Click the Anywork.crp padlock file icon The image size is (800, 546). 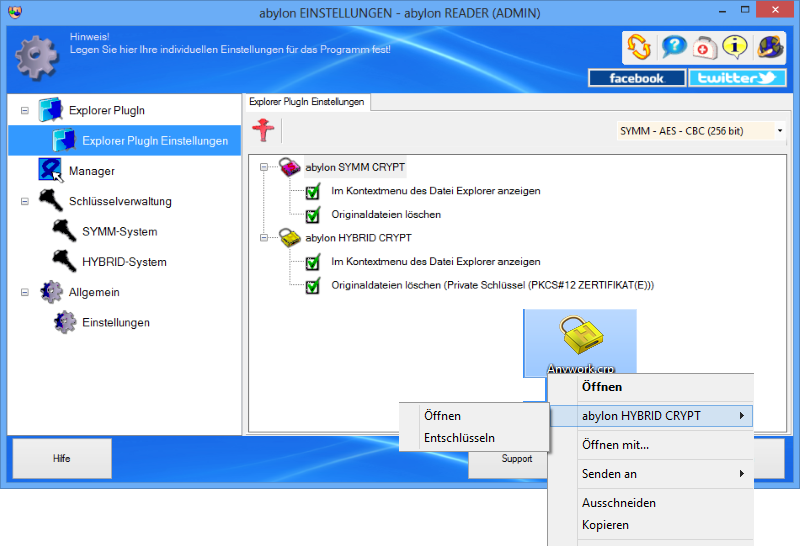pos(580,338)
